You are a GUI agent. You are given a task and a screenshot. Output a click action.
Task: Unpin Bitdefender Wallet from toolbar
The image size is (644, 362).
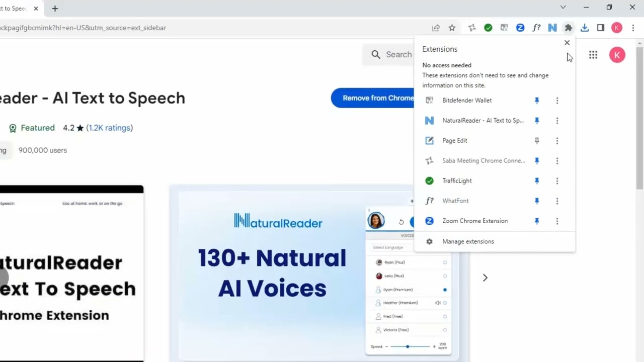537,101
